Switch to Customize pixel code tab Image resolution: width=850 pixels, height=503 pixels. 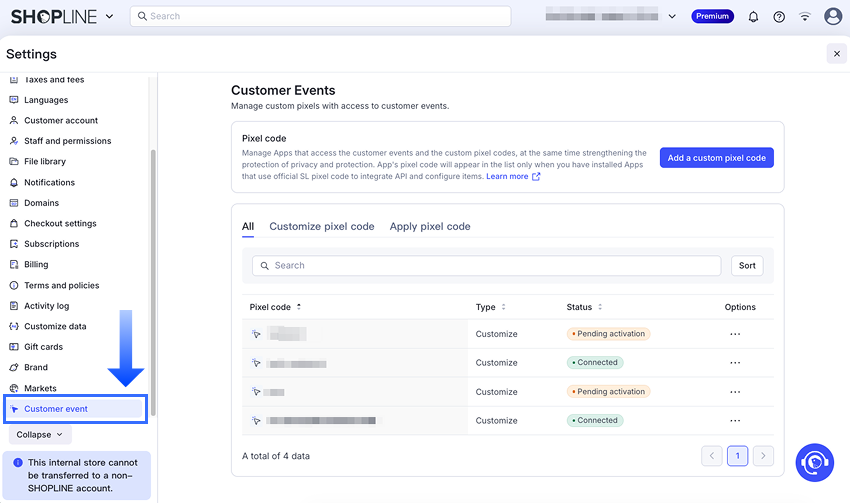click(322, 227)
